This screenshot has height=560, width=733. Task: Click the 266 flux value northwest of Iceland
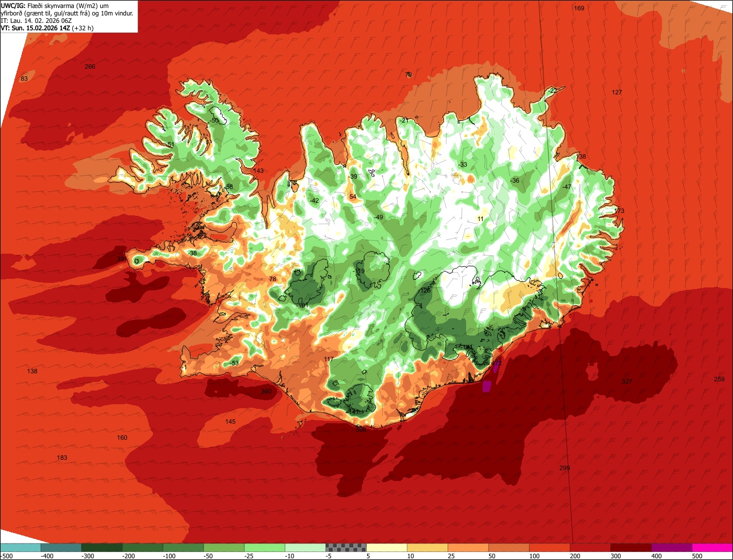pos(90,66)
